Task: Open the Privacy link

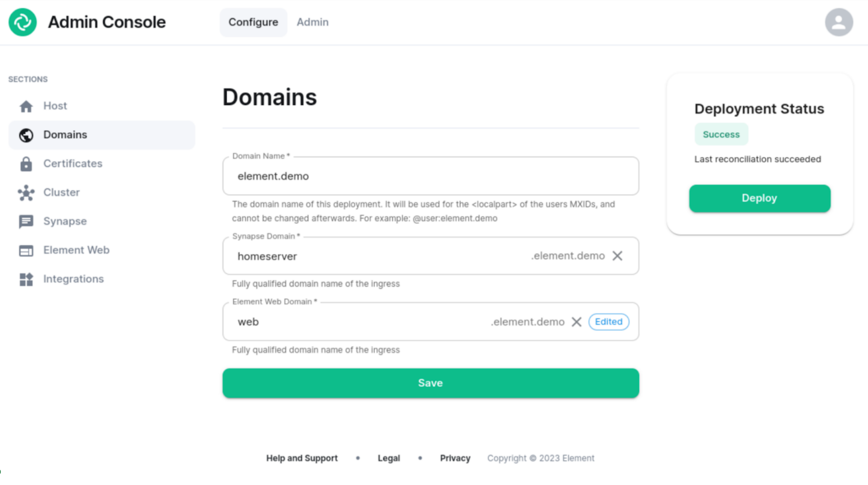Action: coord(455,458)
